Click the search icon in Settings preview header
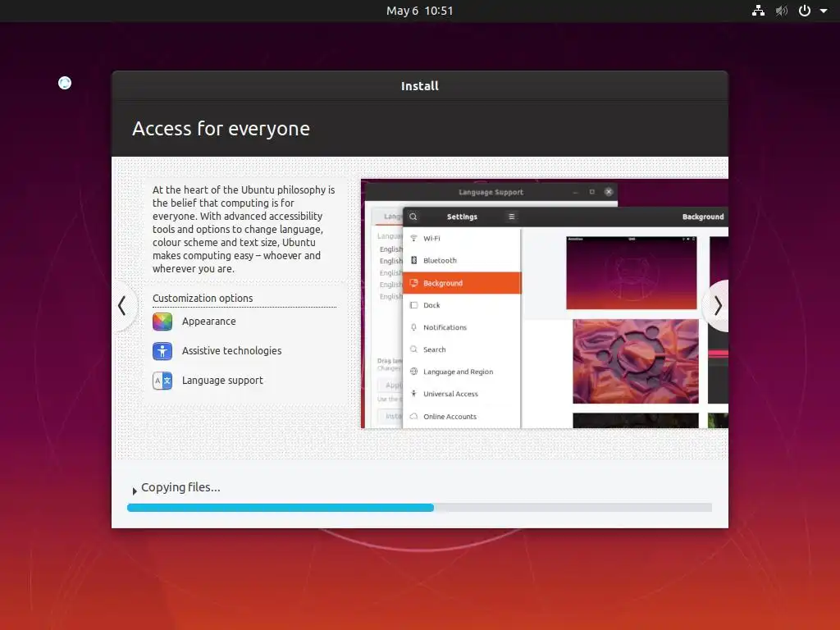This screenshot has height=630, width=840. point(413,217)
